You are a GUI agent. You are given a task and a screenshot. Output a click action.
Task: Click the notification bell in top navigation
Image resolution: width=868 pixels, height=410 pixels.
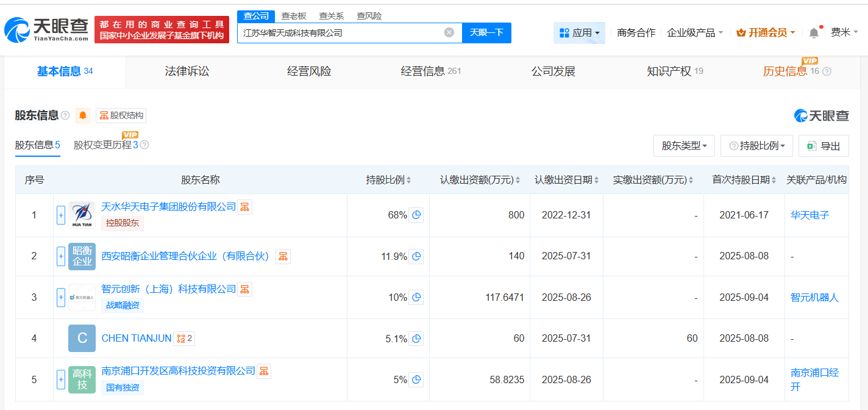(813, 31)
